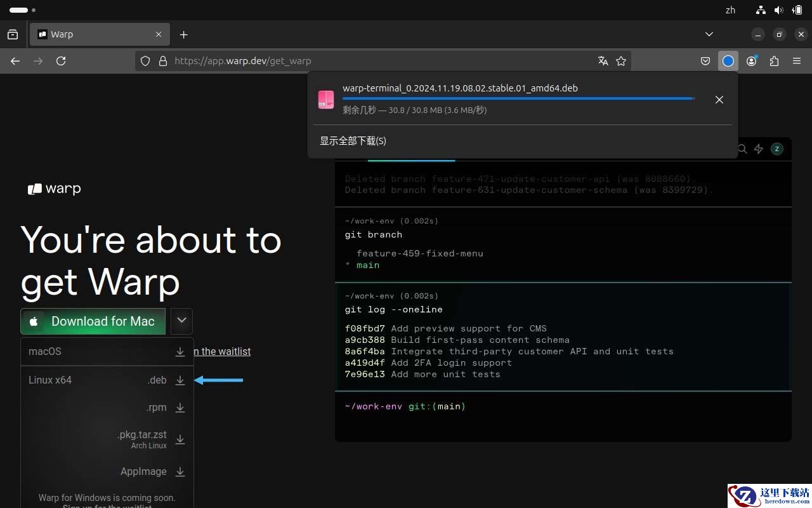This screenshot has width=812, height=508.
Task: Expand the list all tabs chevron
Action: [709, 34]
